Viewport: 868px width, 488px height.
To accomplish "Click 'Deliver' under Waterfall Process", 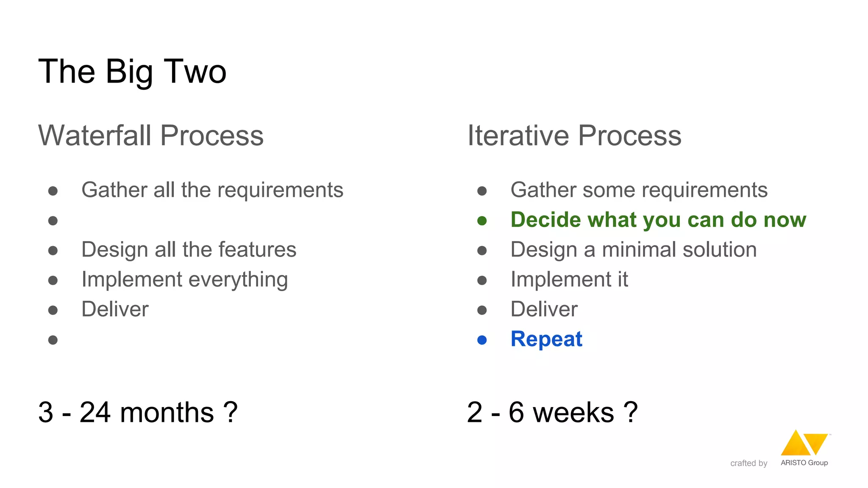I will [115, 309].
